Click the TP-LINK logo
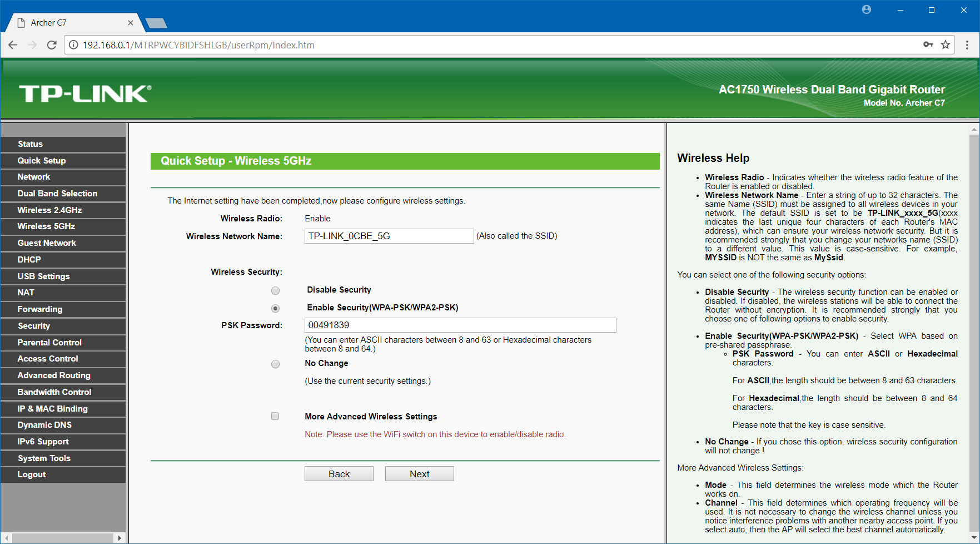 pyautogui.click(x=85, y=93)
